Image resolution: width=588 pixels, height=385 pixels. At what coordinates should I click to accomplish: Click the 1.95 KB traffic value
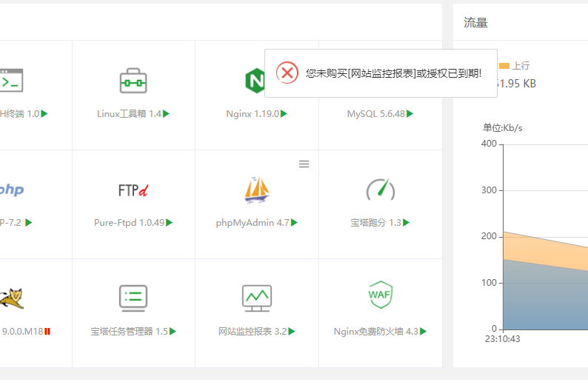click(x=516, y=84)
